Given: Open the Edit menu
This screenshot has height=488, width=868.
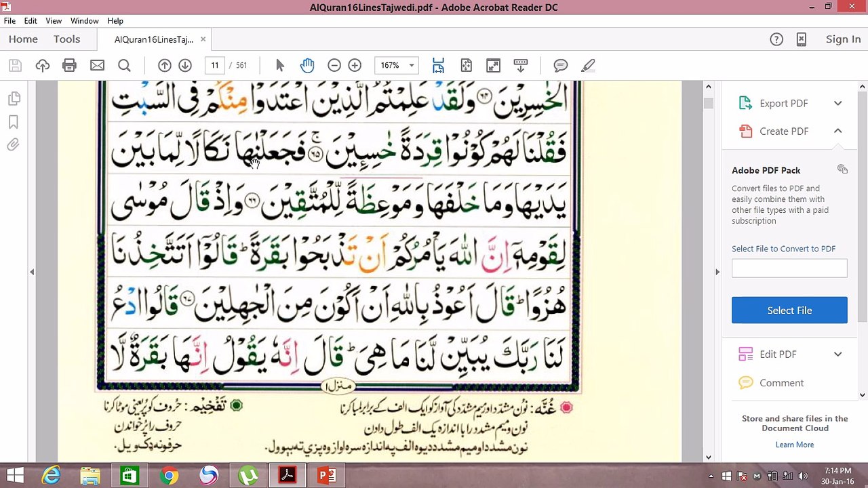Looking at the screenshot, I should tap(31, 21).
